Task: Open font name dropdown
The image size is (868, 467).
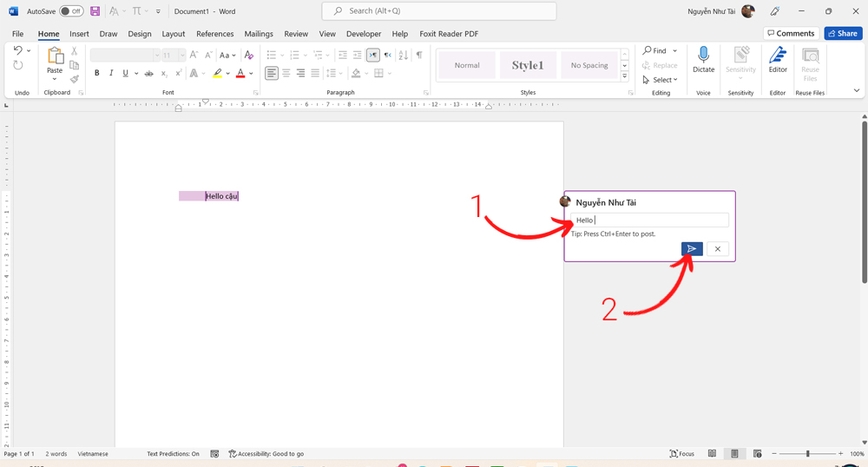Action: coord(156,55)
